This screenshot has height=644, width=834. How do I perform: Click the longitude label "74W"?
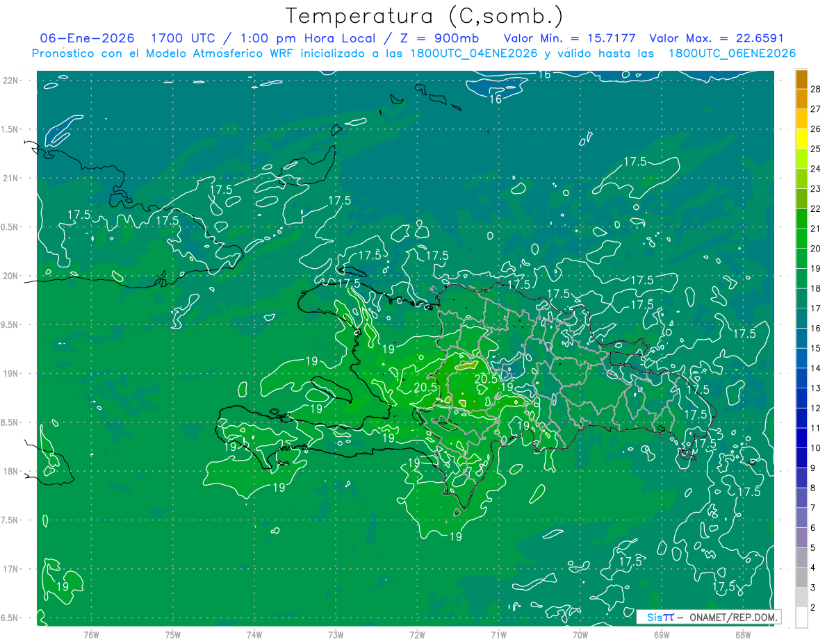coord(254,634)
